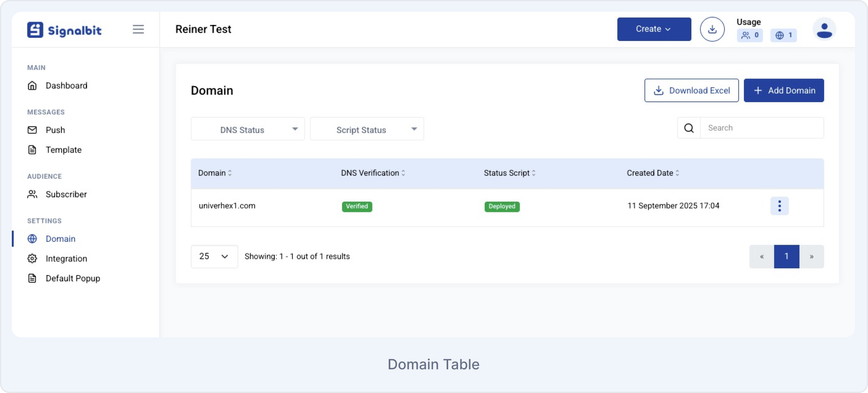Open Integration settings
Screen dimensions: 868x393
tap(57, 259)
